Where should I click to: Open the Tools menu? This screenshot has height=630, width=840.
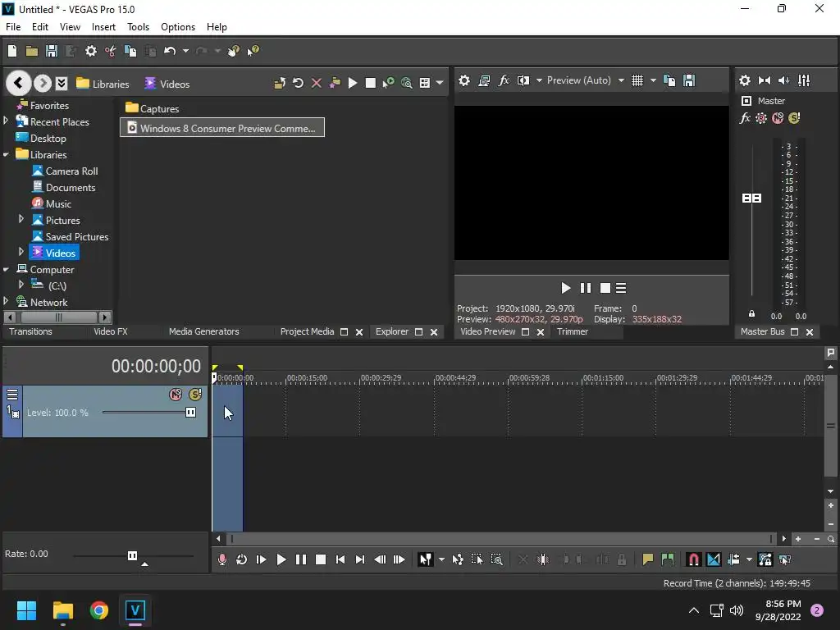(x=138, y=27)
